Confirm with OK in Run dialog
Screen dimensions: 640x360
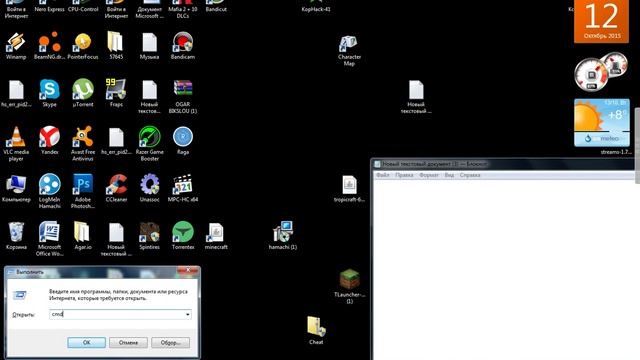pyautogui.click(x=87, y=342)
